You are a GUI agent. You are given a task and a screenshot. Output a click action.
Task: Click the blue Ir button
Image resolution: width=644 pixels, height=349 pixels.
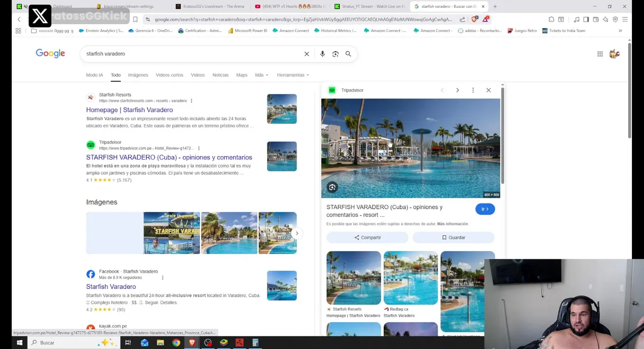point(485,209)
